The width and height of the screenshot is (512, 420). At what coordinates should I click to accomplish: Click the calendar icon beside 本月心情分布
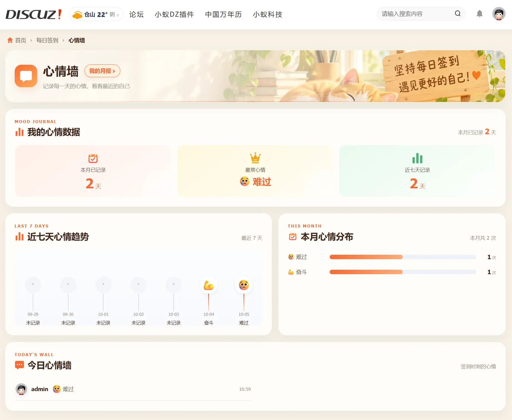[x=293, y=237]
